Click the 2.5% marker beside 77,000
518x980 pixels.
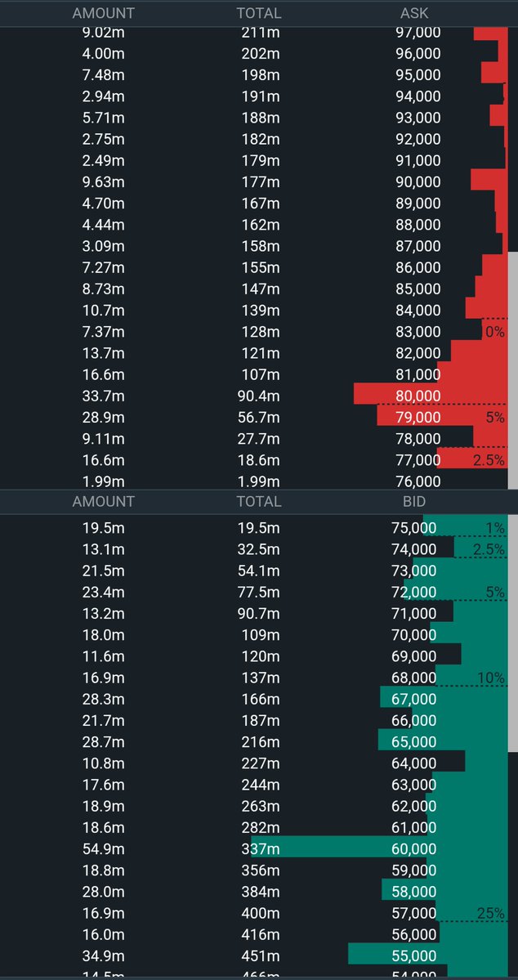tap(489, 461)
